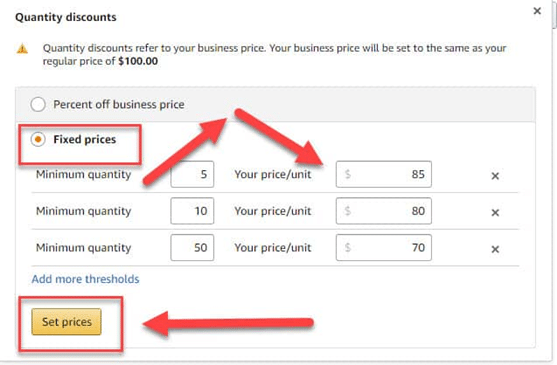This screenshot has width=557, height=365.
Task: Delete the minimum quantity 10 threshold row
Action: (x=495, y=212)
